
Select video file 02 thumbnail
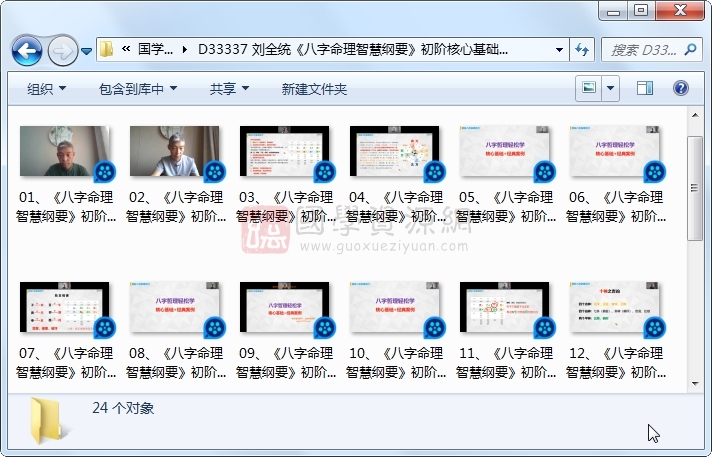point(176,153)
